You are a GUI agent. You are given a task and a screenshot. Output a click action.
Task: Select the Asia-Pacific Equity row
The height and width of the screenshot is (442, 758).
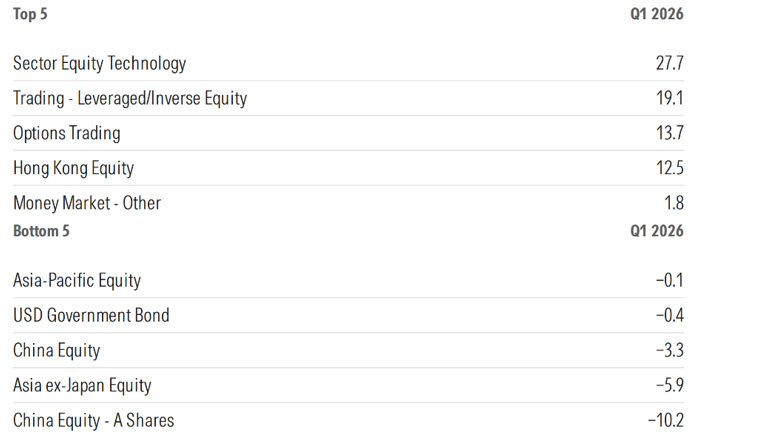348,280
